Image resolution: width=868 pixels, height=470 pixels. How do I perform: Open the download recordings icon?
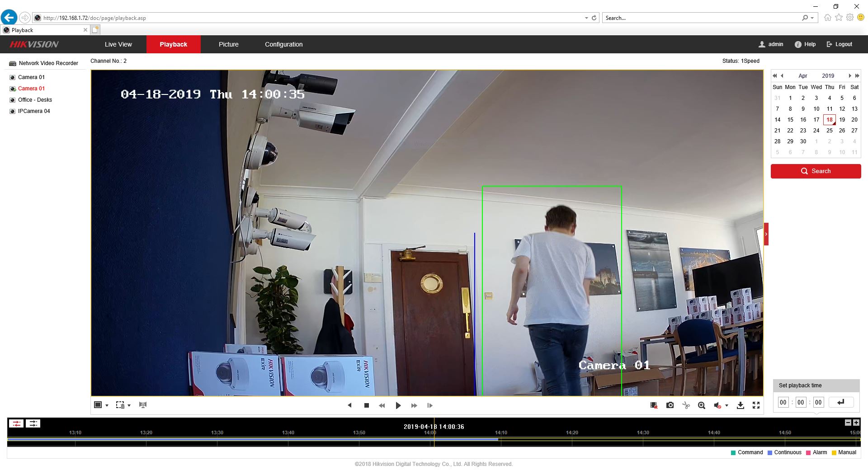coord(740,405)
